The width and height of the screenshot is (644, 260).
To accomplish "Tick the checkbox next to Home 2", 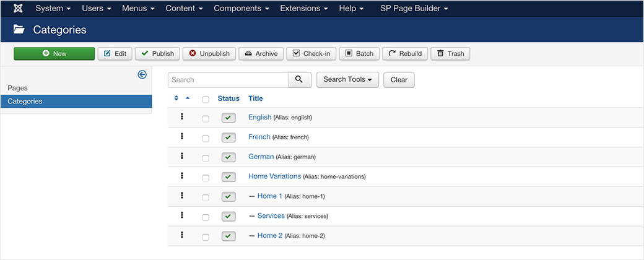I will [x=206, y=236].
